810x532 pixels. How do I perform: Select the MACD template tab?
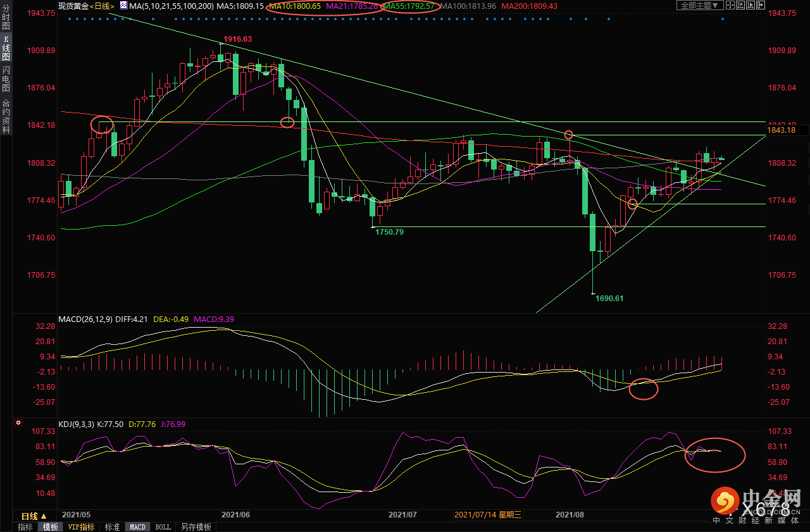coord(137,527)
